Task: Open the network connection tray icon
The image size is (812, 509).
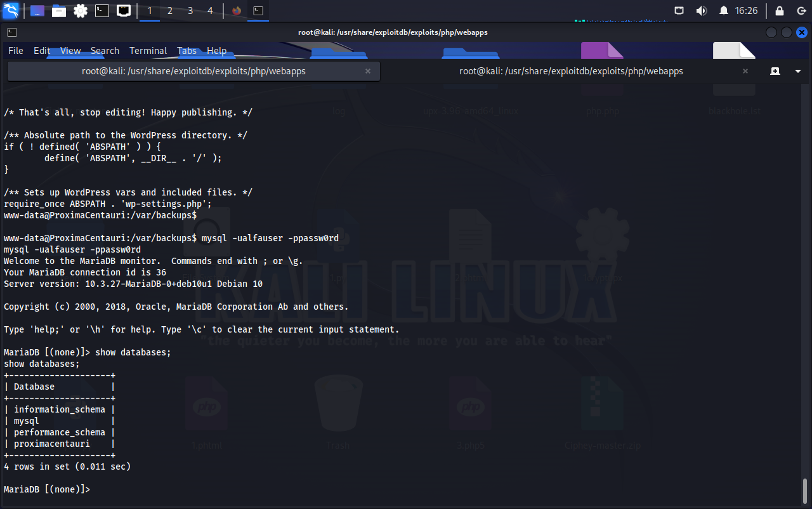Action: click(x=679, y=11)
